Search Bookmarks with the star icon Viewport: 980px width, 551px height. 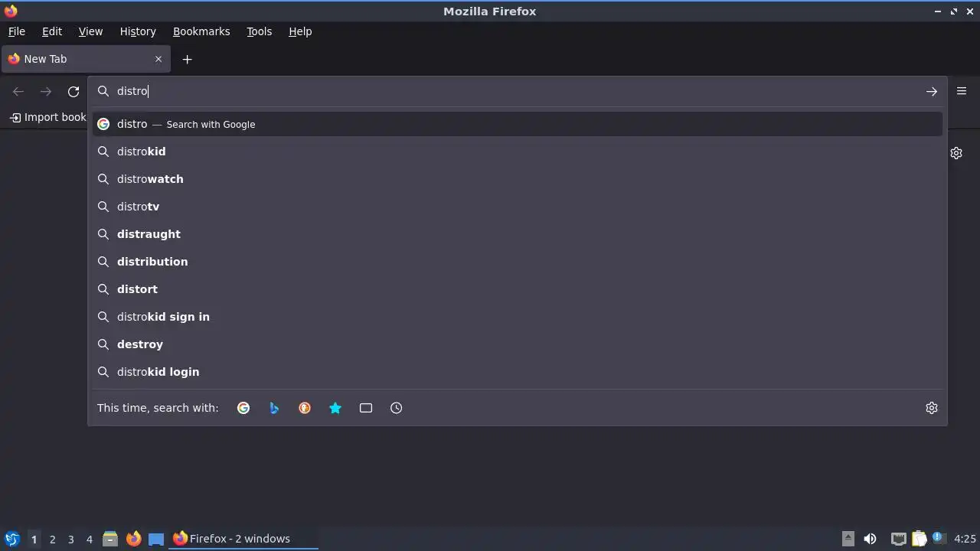point(335,408)
